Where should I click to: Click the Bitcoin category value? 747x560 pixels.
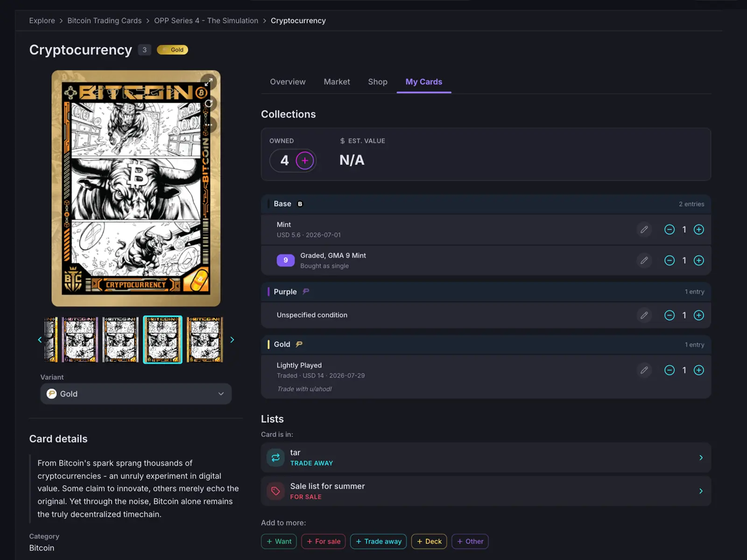(42, 548)
